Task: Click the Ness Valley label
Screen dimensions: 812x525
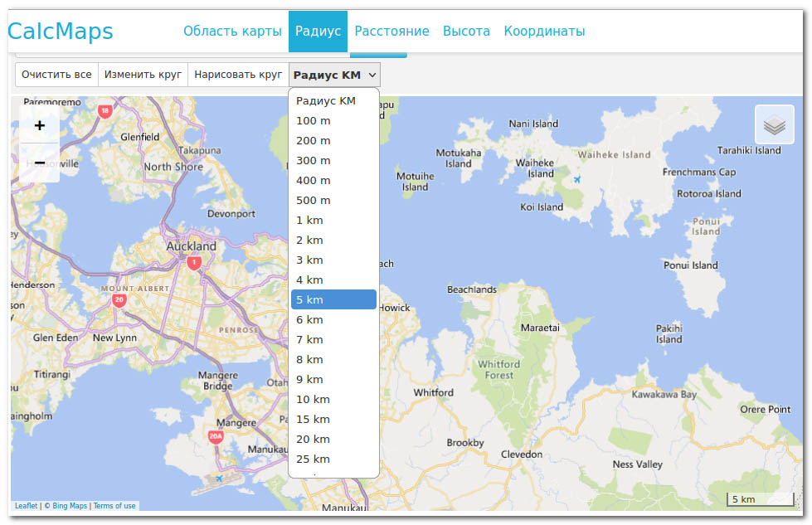Action: click(x=638, y=464)
